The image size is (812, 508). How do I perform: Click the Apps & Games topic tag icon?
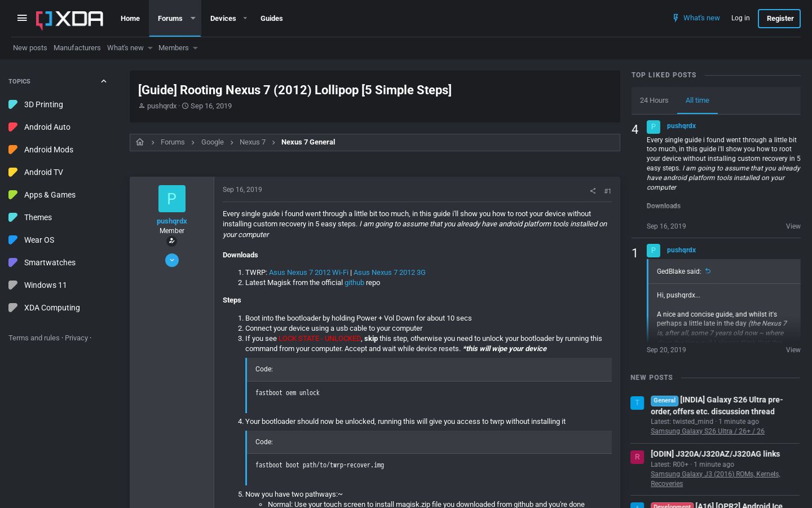(14, 195)
